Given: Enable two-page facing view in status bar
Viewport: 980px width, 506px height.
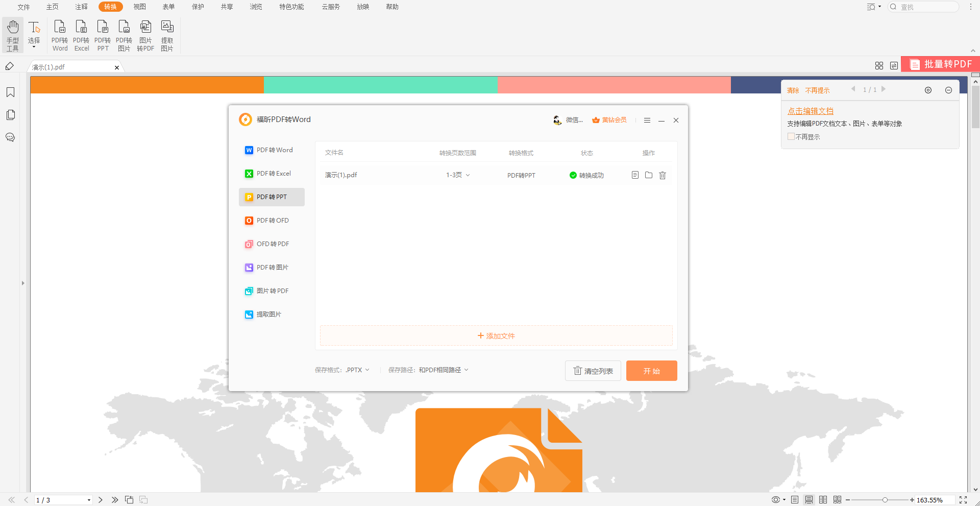Looking at the screenshot, I should point(823,500).
